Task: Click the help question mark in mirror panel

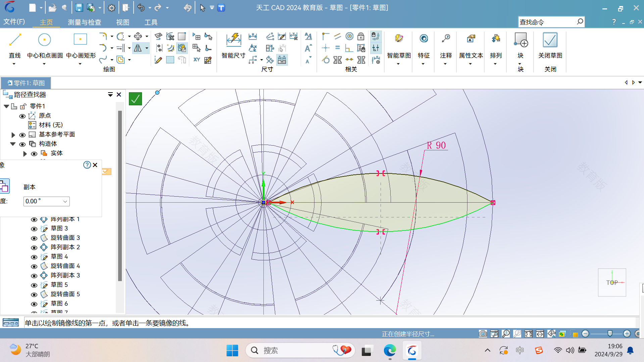Action: point(87,165)
